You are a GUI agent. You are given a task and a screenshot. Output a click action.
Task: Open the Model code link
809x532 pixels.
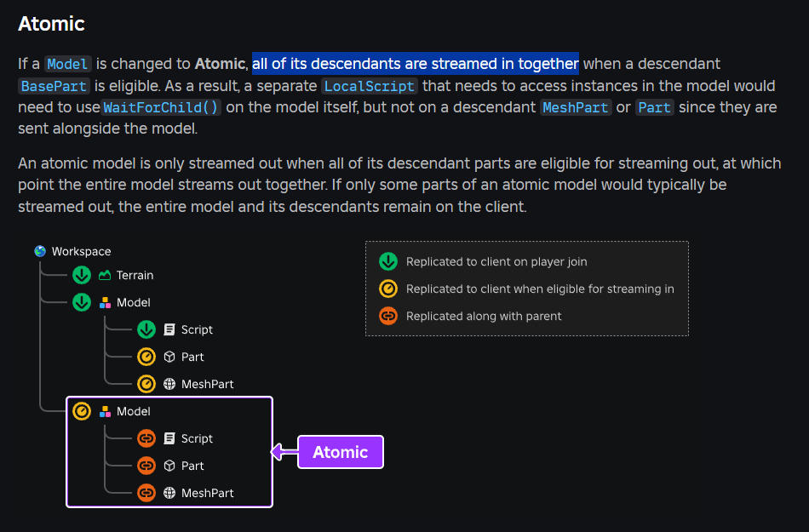(68, 64)
